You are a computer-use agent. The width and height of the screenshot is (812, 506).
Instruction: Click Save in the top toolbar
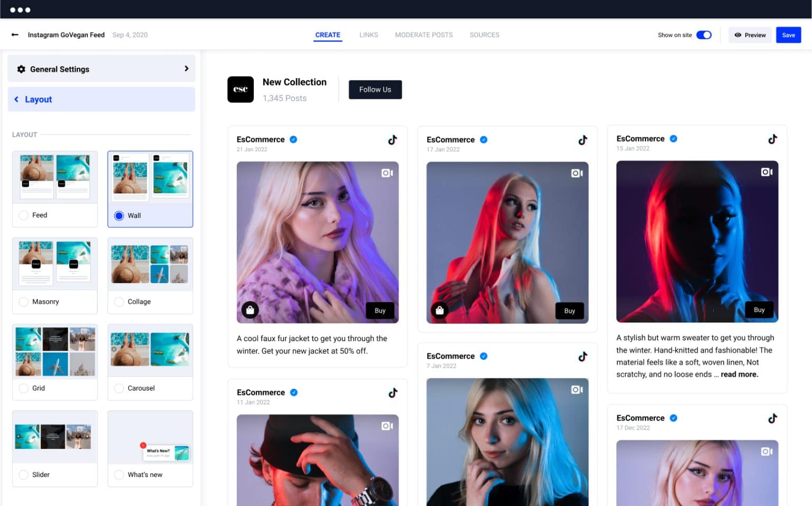788,35
